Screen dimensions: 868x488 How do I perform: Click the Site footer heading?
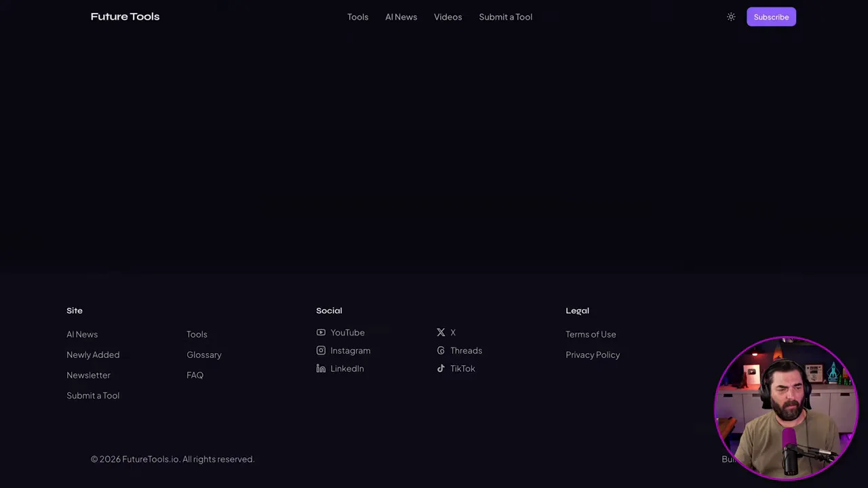[x=75, y=310]
